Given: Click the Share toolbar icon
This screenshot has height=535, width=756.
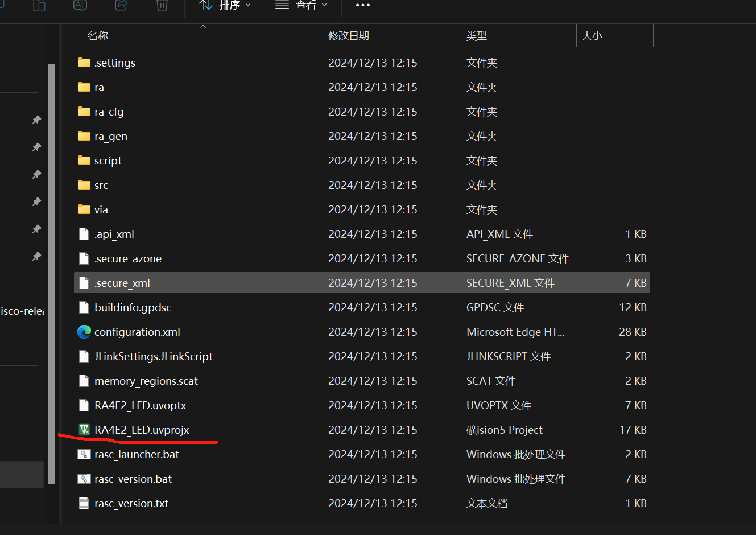Looking at the screenshot, I should point(121,5).
